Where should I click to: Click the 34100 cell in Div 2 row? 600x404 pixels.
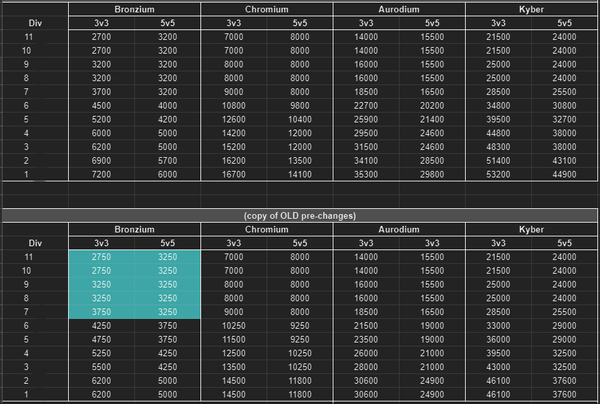[x=366, y=161]
